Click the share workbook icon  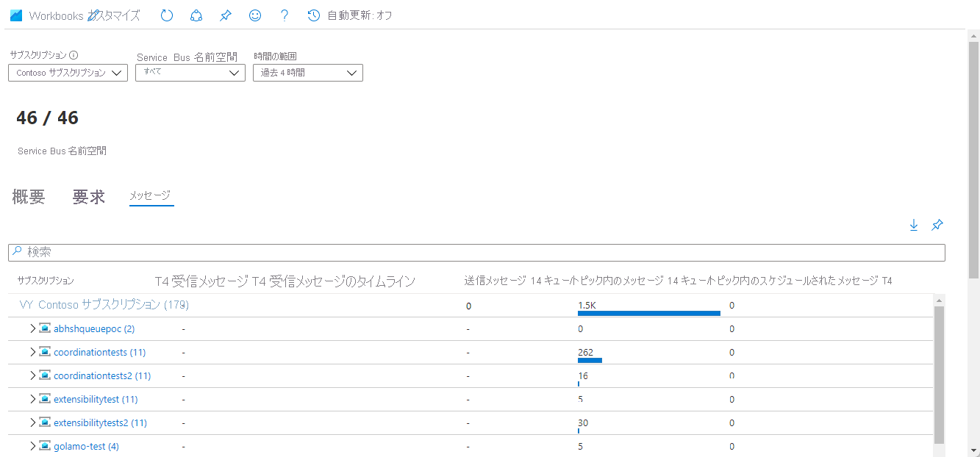tap(196, 15)
